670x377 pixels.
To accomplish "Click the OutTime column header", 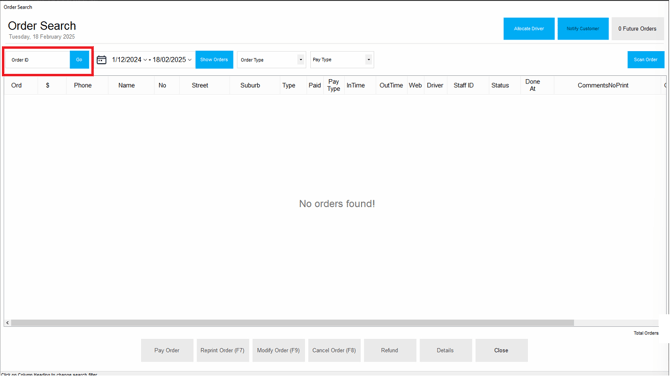I will click(391, 85).
